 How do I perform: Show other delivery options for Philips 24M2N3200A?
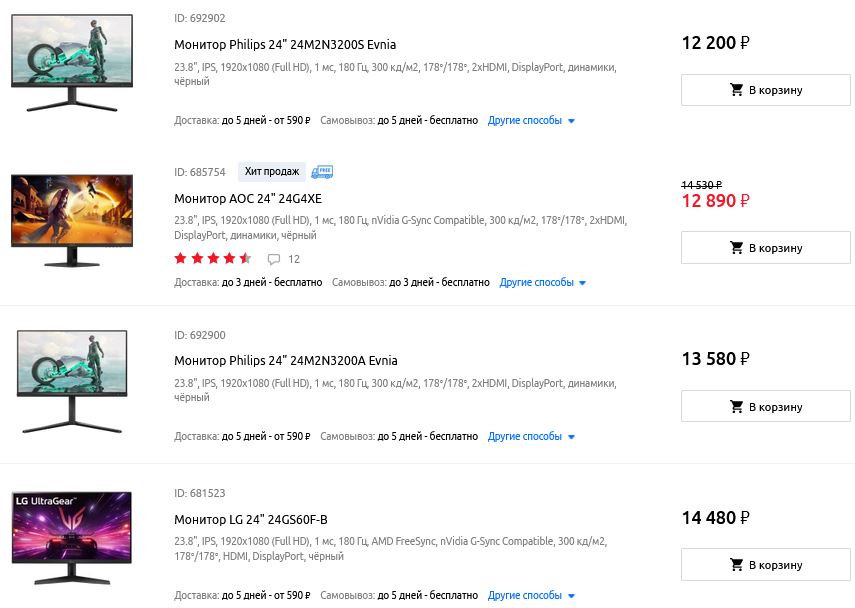(x=532, y=437)
